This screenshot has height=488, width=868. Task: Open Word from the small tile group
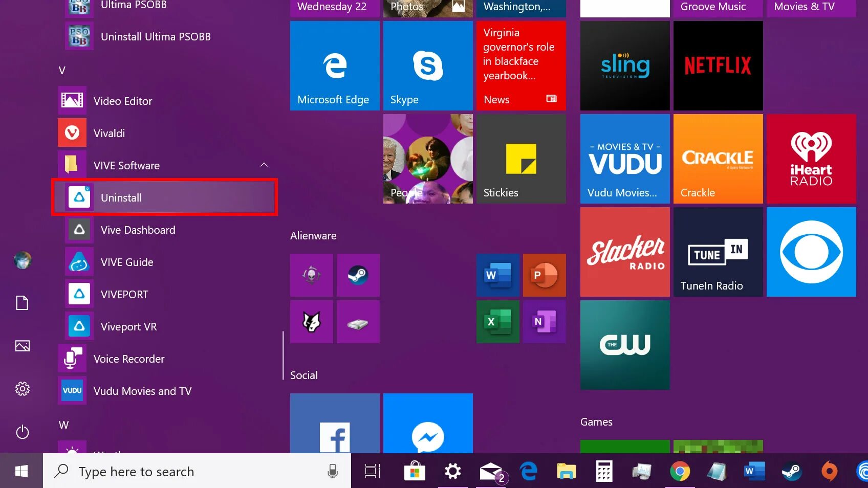(497, 275)
